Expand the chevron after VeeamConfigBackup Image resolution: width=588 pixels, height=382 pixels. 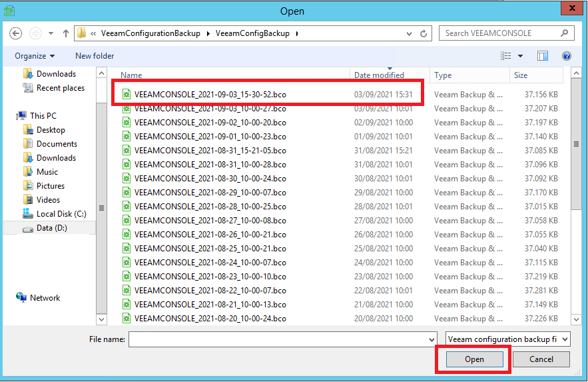297,33
